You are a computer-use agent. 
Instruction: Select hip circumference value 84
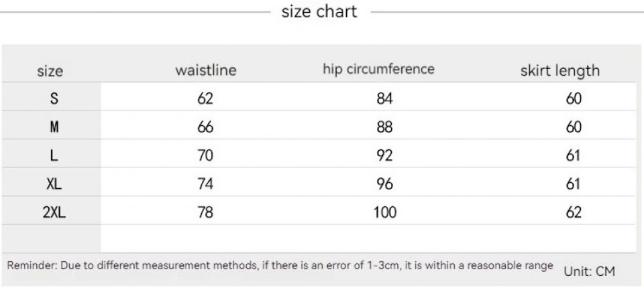tap(384, 98)
